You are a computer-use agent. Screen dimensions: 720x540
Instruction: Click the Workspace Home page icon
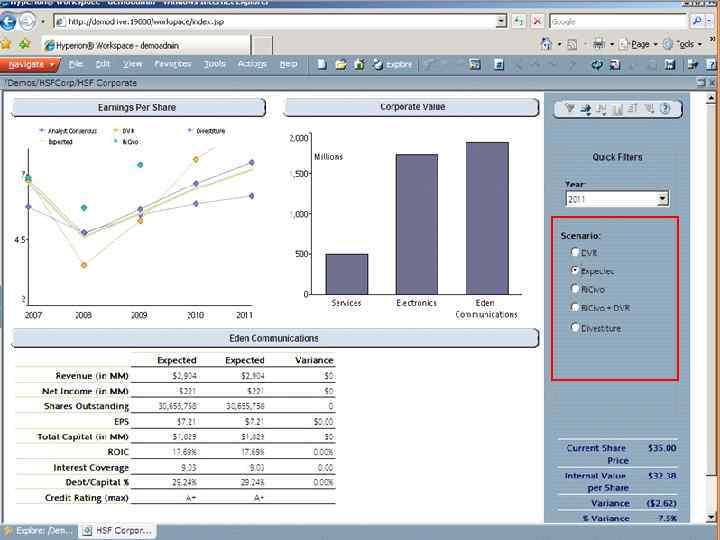(359, 64)
